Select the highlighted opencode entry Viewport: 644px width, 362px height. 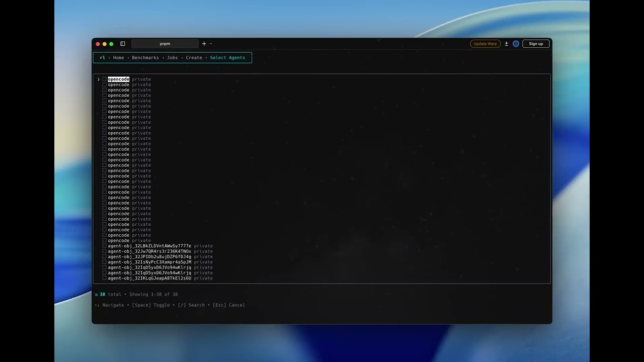click(118, 79)
